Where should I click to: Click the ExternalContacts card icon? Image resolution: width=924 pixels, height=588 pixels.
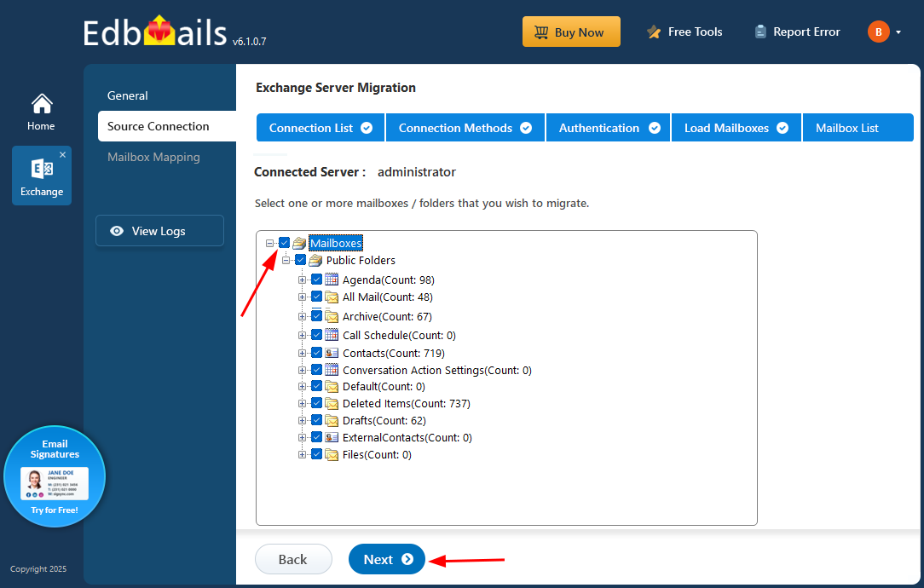(332, 437)
